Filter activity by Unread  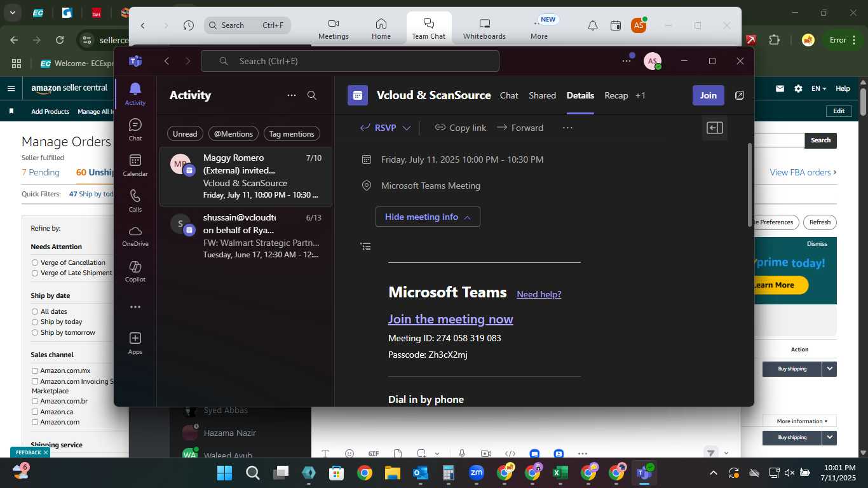pyautogui.click(x=185, y=133)
